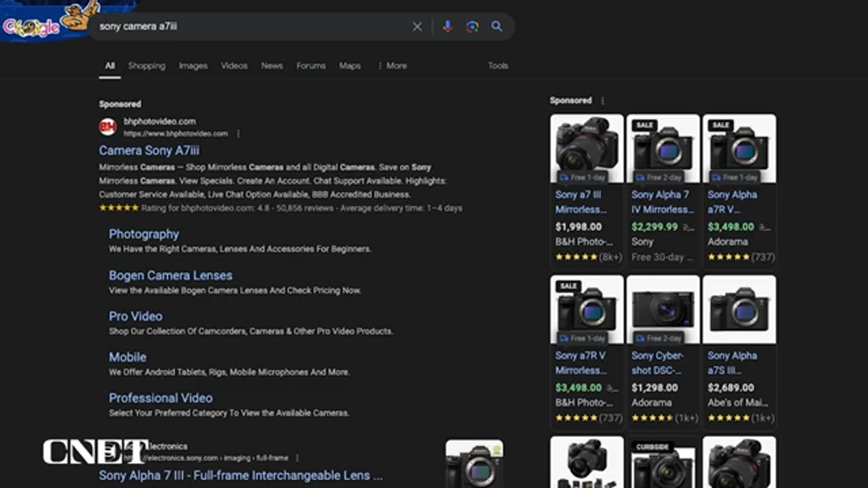Click the bhphotovideo.com 4.8 star rating line

coord(281,208)
